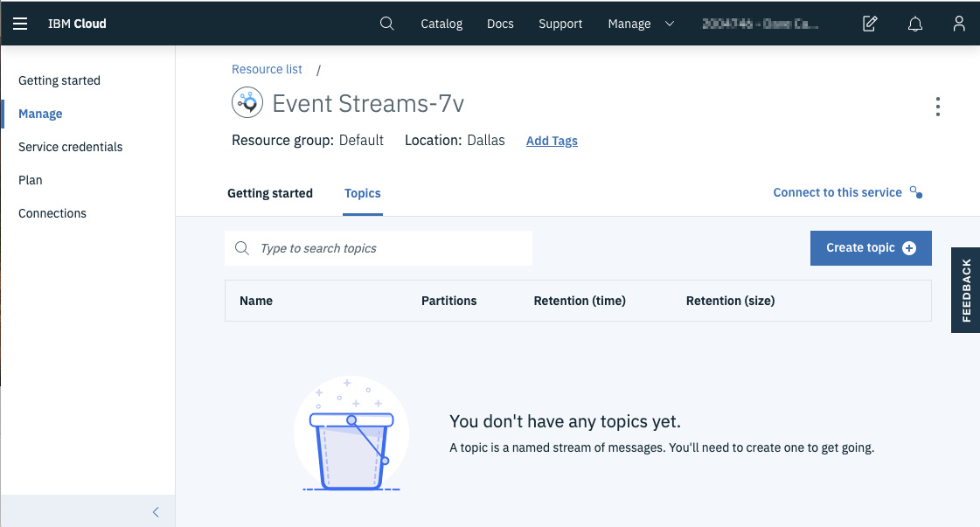
Task: Click the empty bucket illustration
Action: (x=351, y=433)
